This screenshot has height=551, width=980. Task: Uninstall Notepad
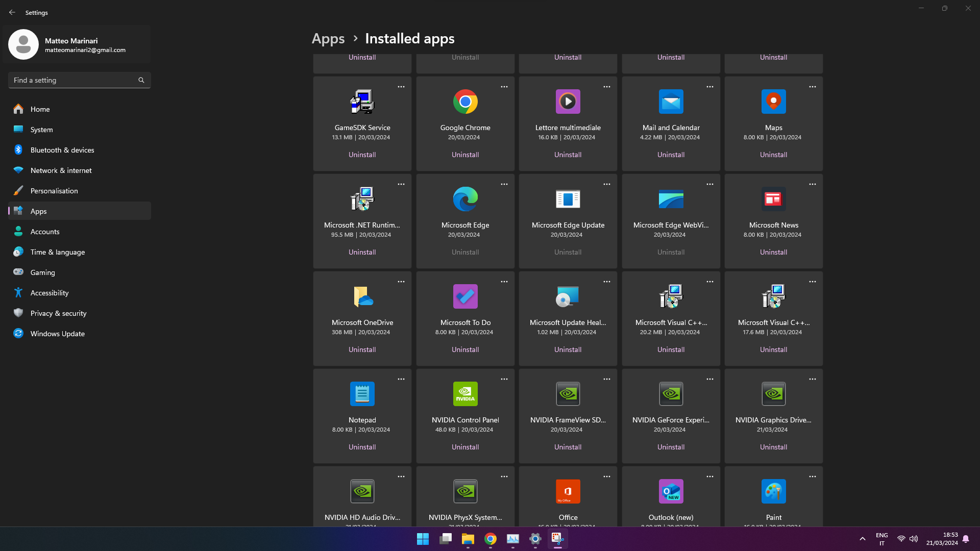(x=362, y=447)
